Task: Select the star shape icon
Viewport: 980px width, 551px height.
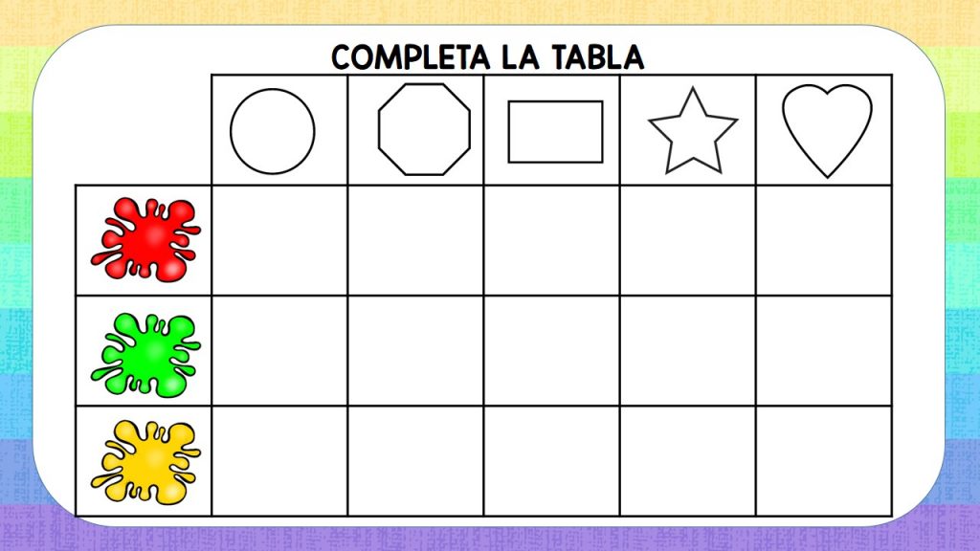Action: click(x=692, y=132)
